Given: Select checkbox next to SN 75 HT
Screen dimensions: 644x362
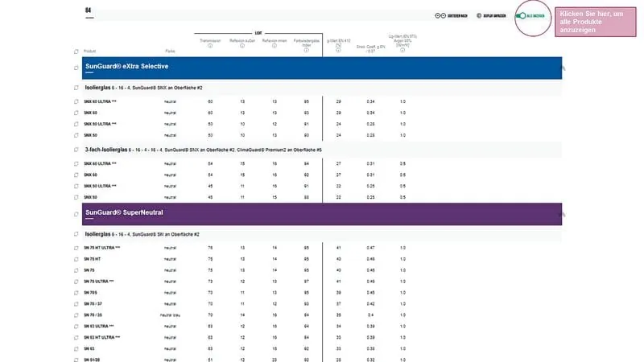Looking at the screenshot, I should [75, 259].
